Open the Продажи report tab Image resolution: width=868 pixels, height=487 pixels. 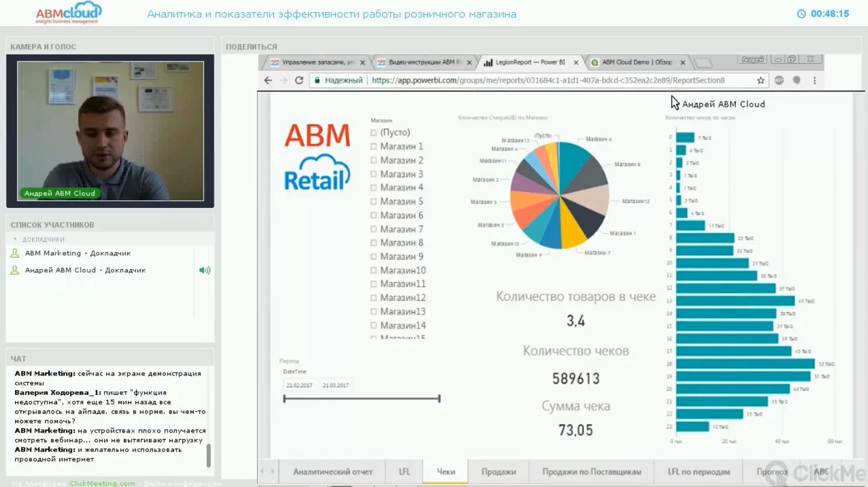click(x=498, y=472)
